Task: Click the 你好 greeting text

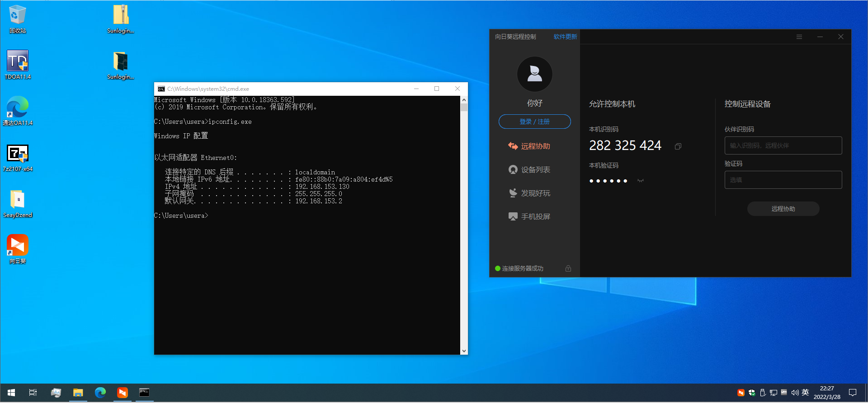Action: [x=535, y=103]
